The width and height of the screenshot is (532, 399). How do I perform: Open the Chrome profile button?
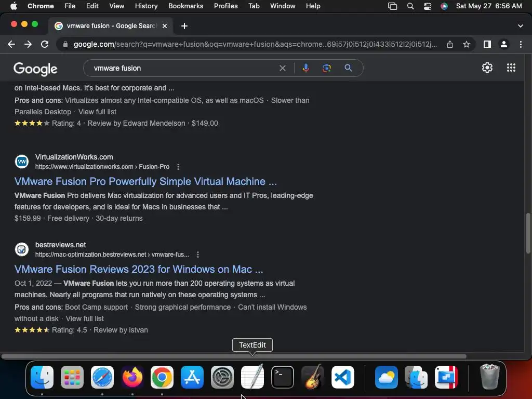click(504, 44)
